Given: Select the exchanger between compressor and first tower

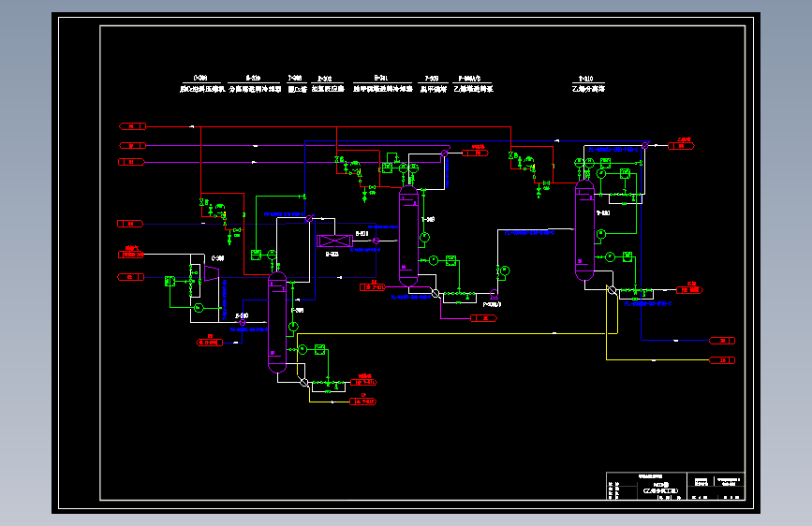Looking at the screenshot, I should point(243,323).
